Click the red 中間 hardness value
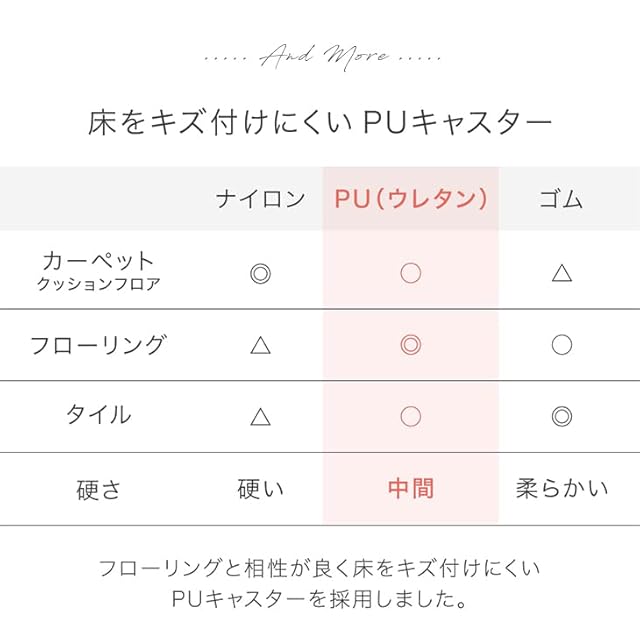Viewport: 640px width, 640px height. [x=410, y=489]
